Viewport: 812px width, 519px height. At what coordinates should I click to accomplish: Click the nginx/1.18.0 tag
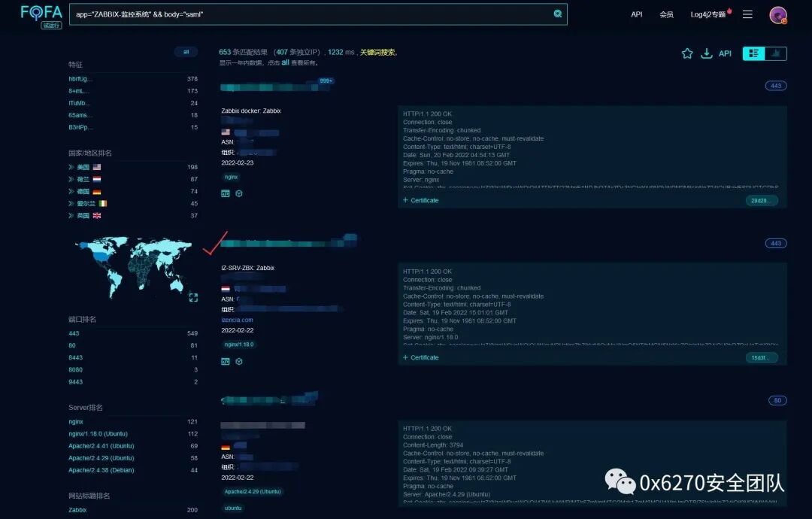[x=239, y=344]
